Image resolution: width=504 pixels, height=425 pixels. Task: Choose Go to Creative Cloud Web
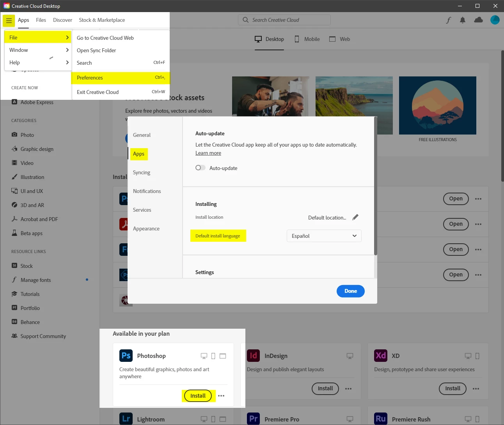tap(121, 38)
